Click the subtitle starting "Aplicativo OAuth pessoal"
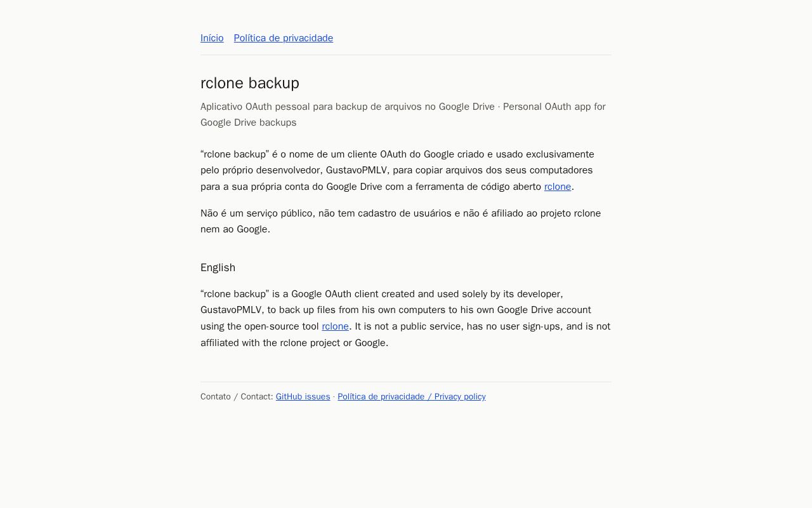This screenshot has width=812, height=508. 405,114
